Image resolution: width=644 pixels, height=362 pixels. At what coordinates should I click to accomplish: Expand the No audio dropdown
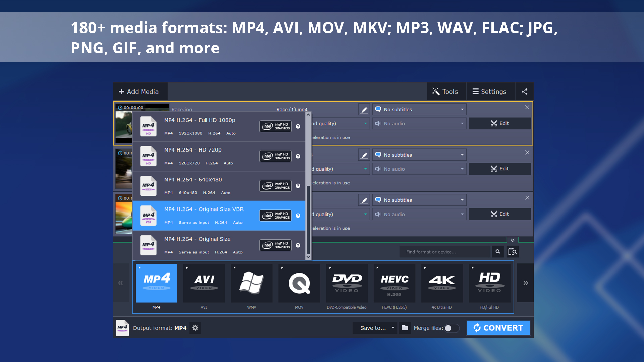419,123
